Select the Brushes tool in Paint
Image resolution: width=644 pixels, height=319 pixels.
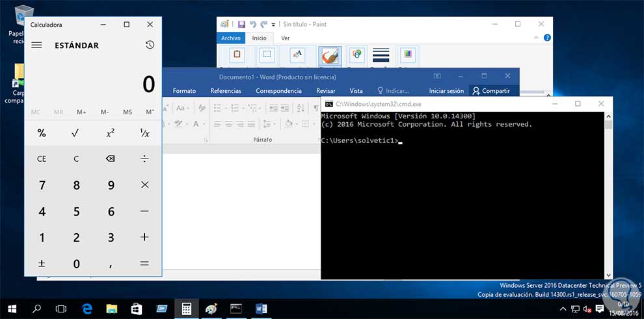(330, 56)
